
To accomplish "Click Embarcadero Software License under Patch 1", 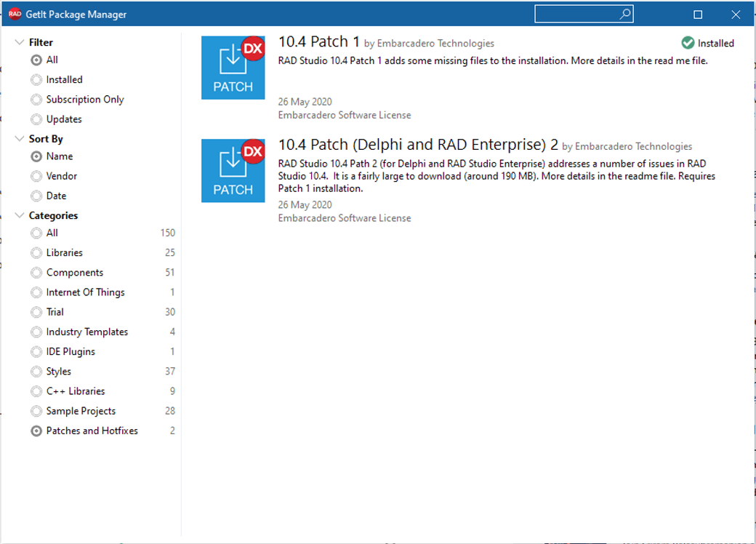I will click(345, 115).
